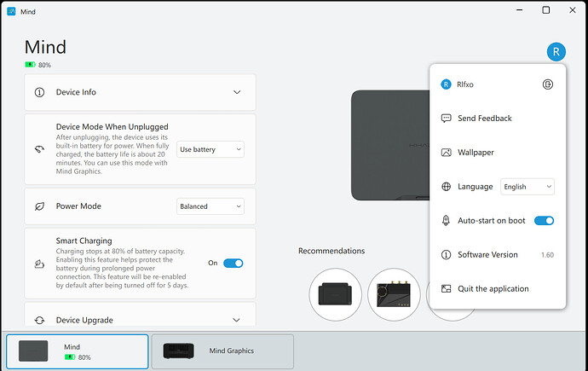Turn off Smart Charging switch
The image size is (588, 371).
(x=233, y=263)
